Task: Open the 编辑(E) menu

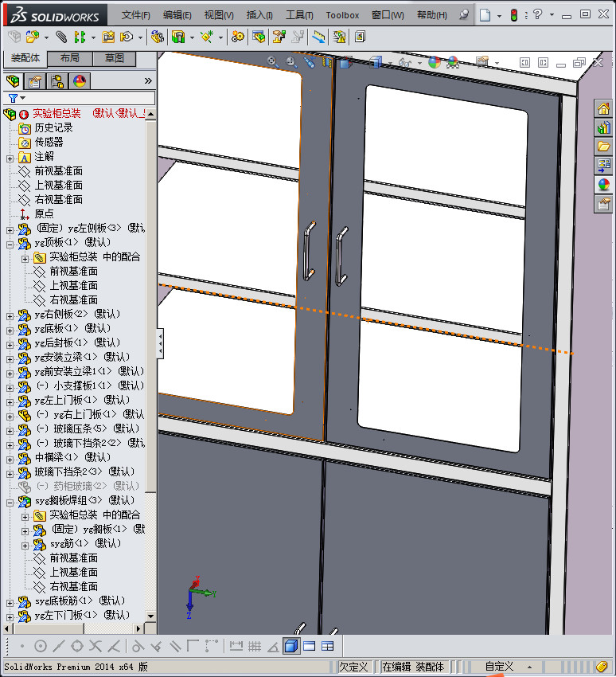Action: pos(177,15)
